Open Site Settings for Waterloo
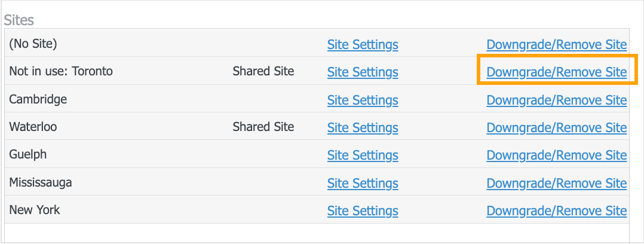Screen dimensions: 644x244 pos(363,127)
